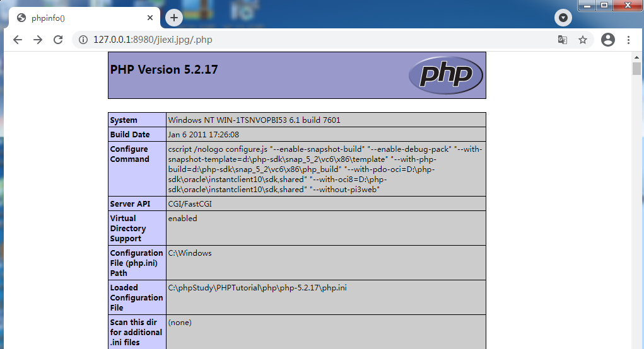Select the 'Server API' row label
Screen dimensions: 644x349
pos(130,204)
